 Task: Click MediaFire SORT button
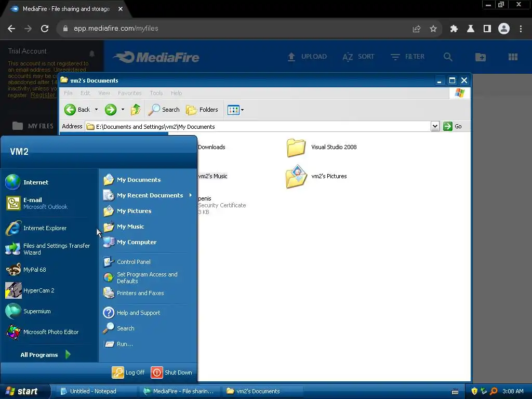(358, 57)
